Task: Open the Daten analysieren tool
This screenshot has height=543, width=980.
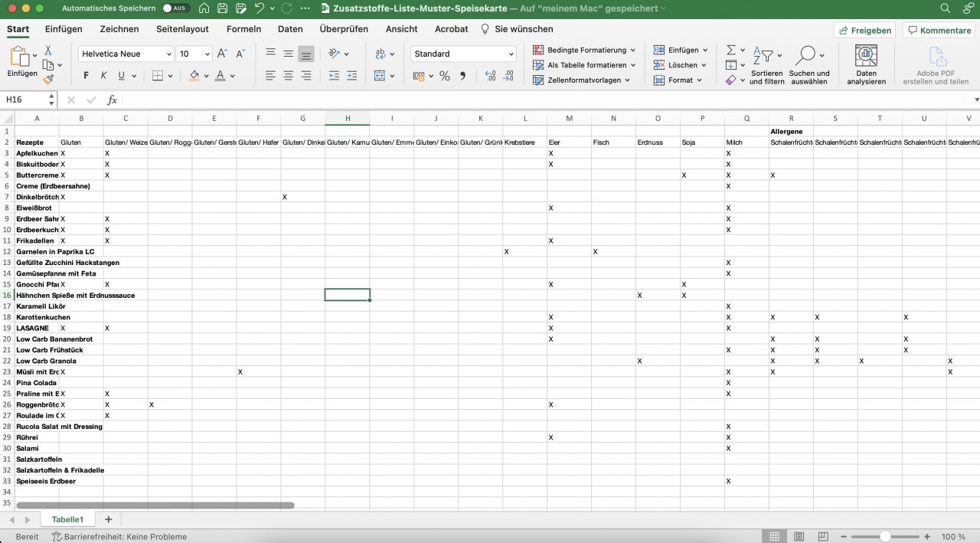Action: coord(866,65)
